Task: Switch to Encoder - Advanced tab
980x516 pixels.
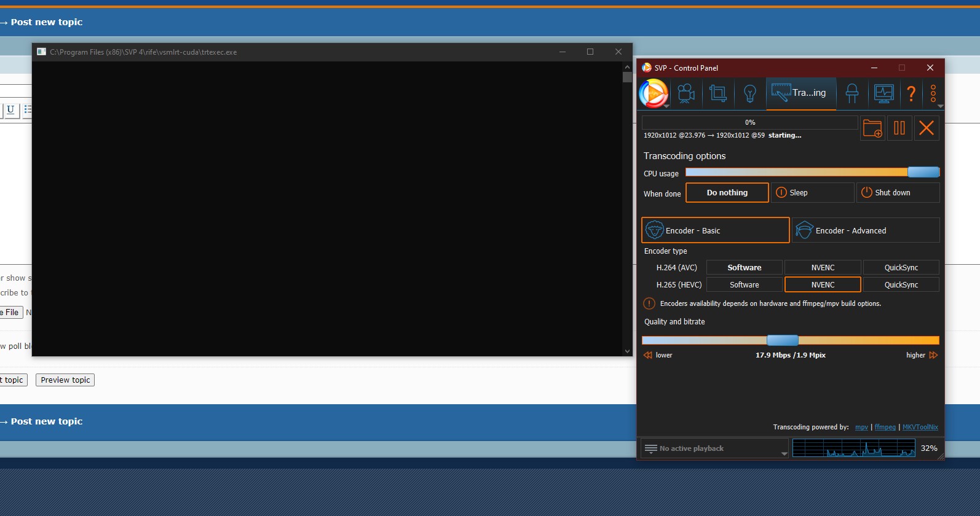Action: (x=865, y=230)
